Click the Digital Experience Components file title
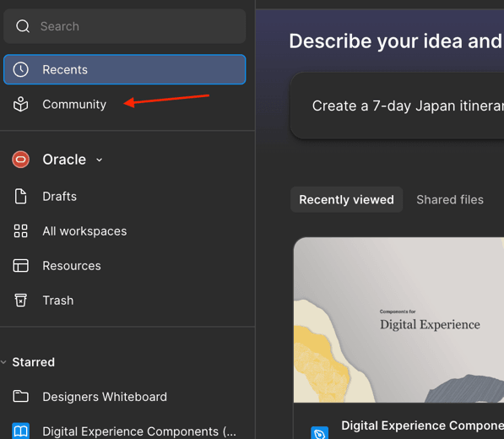 (423, 425)
